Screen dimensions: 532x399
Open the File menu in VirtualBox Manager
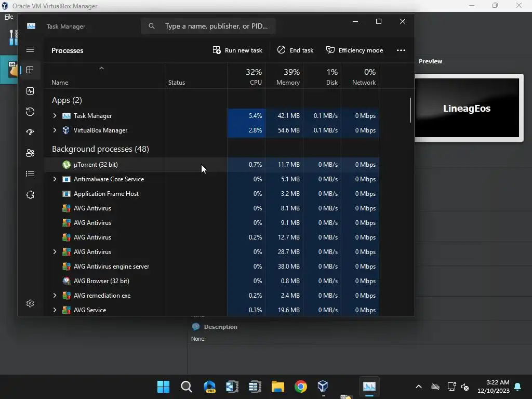[9, 17]
